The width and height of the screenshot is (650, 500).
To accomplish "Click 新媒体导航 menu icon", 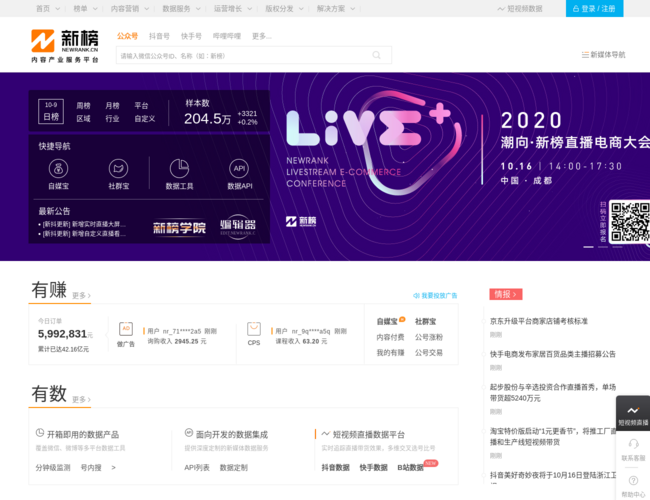I will tap(585, 55).
